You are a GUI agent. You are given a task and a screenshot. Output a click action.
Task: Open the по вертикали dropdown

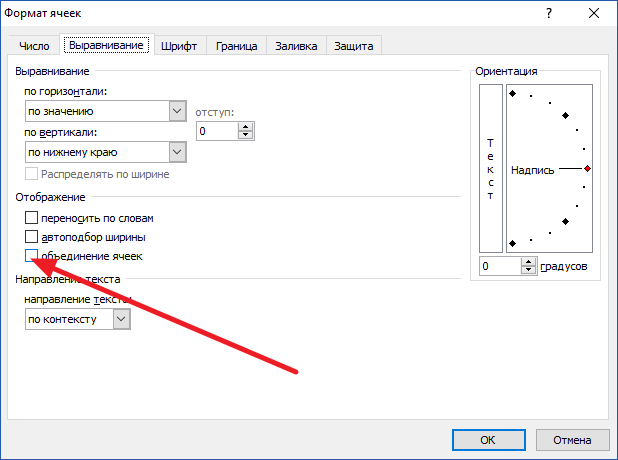point(178,152)
